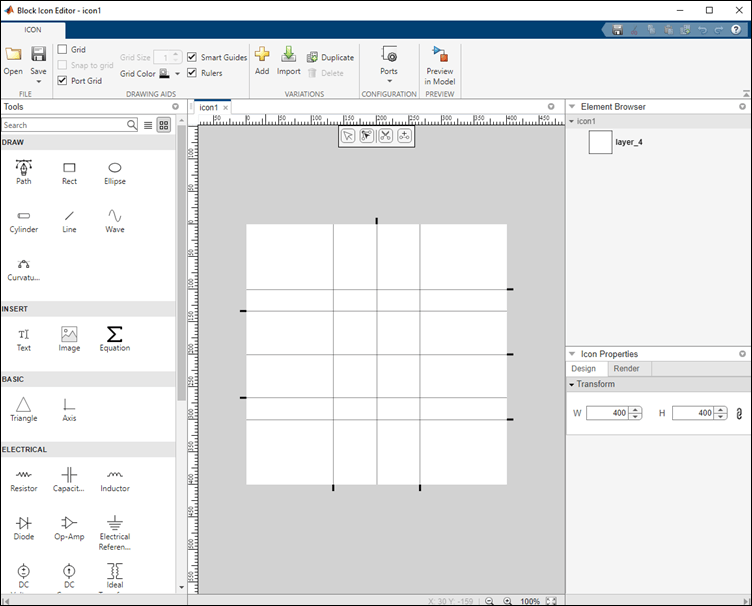Save using the quick access save icon
This screenshot has height=606, width=752.
tap(618, 30)
